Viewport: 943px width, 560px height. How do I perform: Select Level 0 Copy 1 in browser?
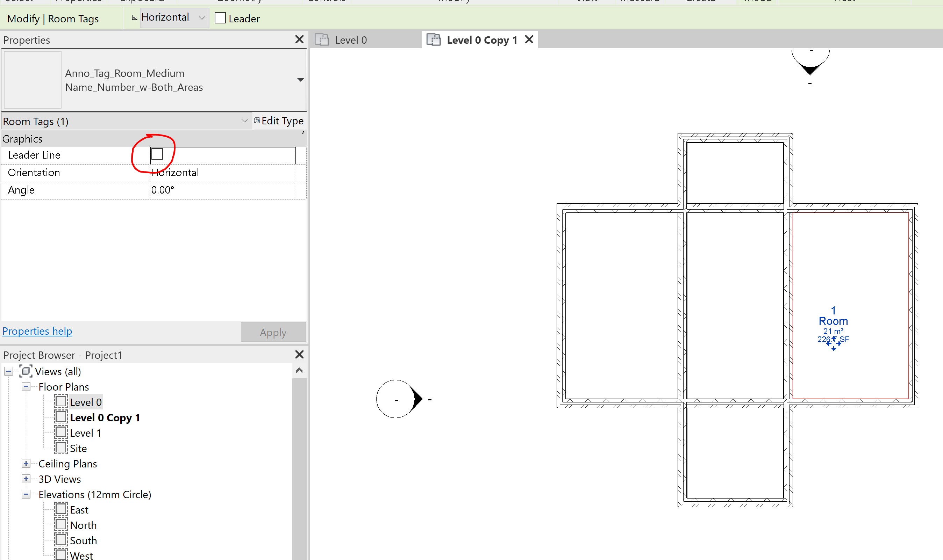click(x=105, y=418)
